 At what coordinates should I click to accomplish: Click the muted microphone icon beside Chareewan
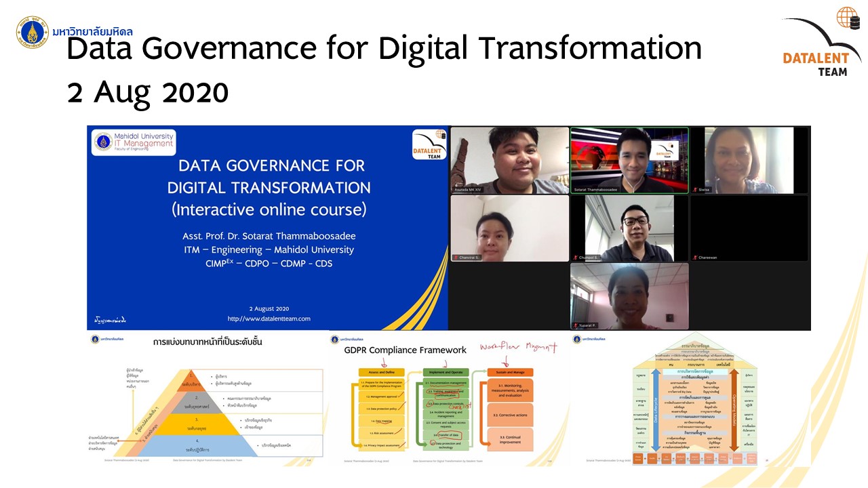point(694,258)
